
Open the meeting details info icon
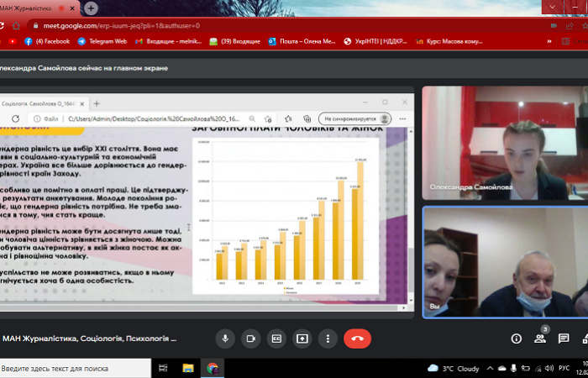tap(517, 339)
